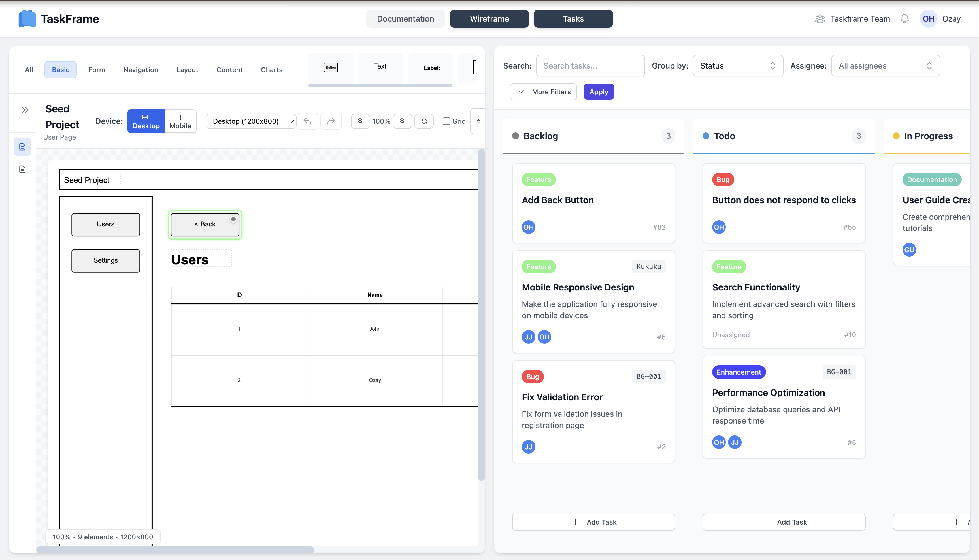Click the Ozay cell in users table

tap(375, 381)
